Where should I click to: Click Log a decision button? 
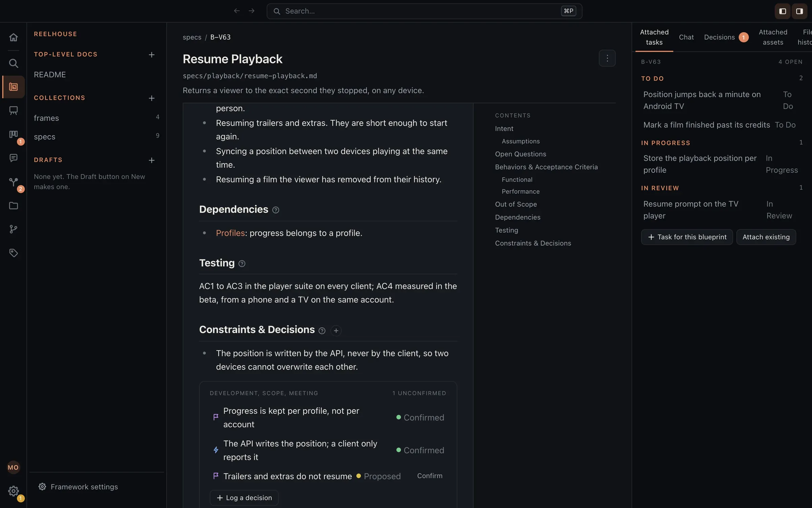click(244, 498)
